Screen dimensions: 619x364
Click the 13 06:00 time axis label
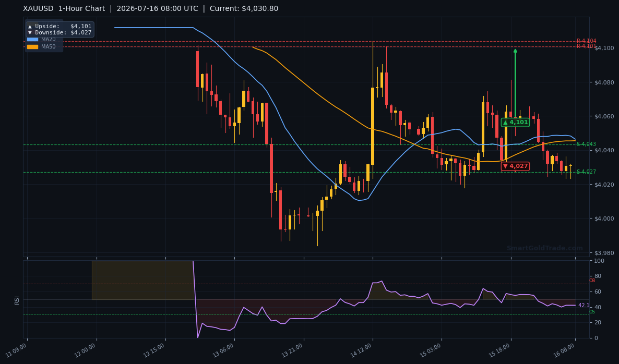[223, 350]
